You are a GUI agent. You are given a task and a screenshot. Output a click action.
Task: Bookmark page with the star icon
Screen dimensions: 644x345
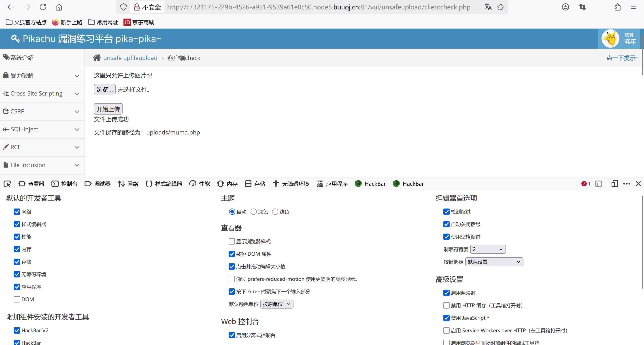[501, 7]
